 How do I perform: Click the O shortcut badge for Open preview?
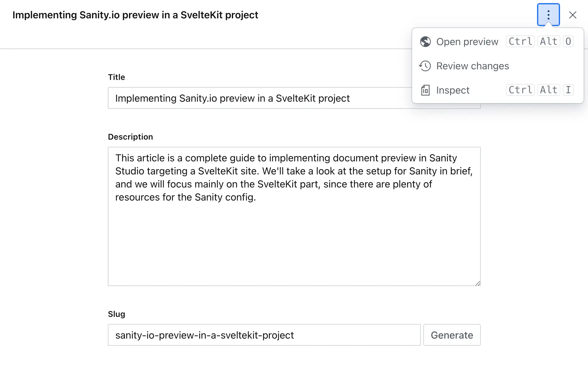[568, 41]
